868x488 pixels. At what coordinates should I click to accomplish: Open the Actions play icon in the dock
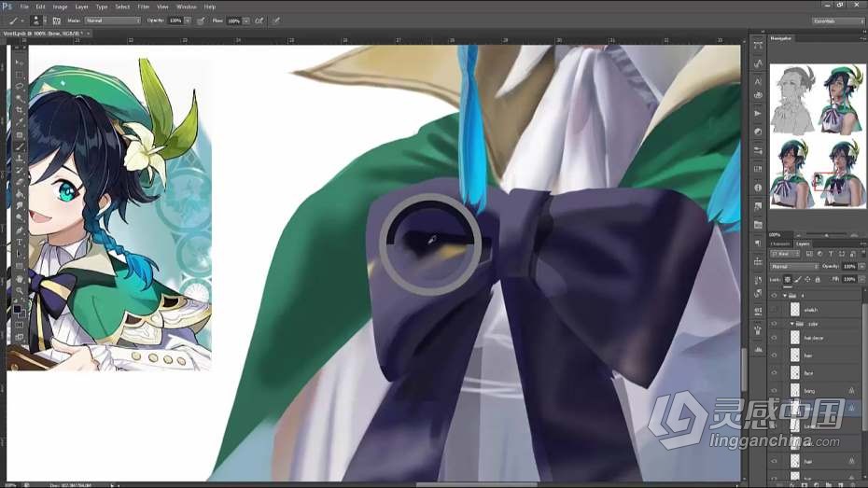pyautogui.click(x=758, y=114)
